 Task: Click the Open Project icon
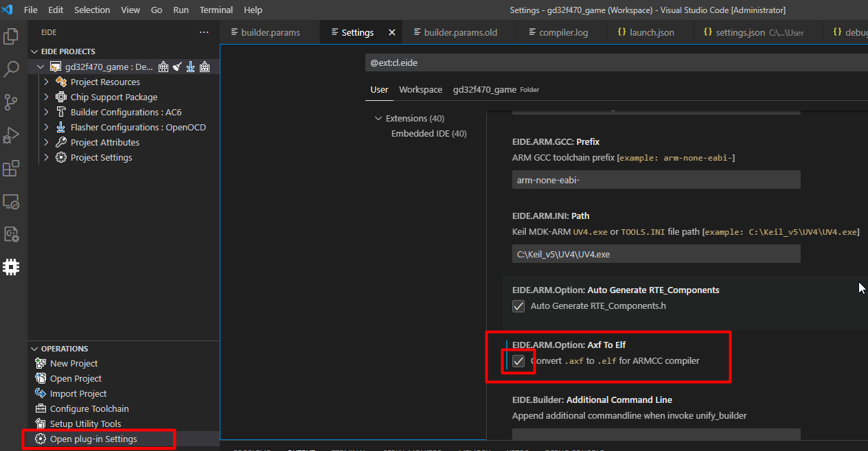click(41, 378)
